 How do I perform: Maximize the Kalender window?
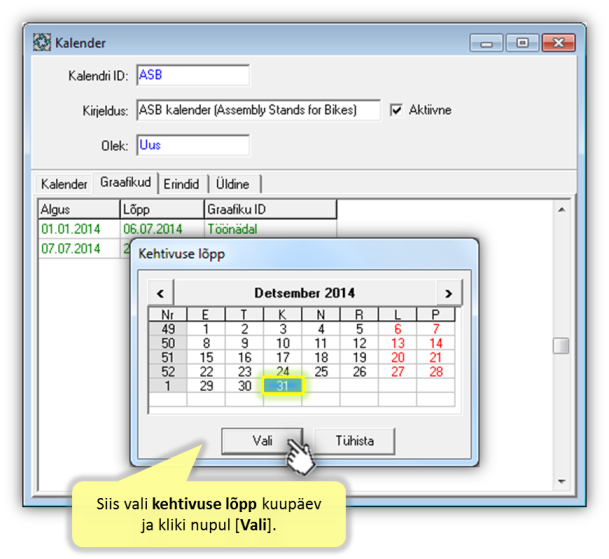pyautogui.click(x=522, y=43)
